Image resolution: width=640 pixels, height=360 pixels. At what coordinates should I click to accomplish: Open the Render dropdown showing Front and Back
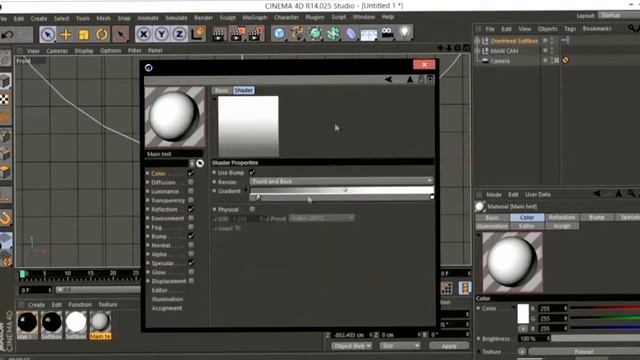tap(341, 181)
